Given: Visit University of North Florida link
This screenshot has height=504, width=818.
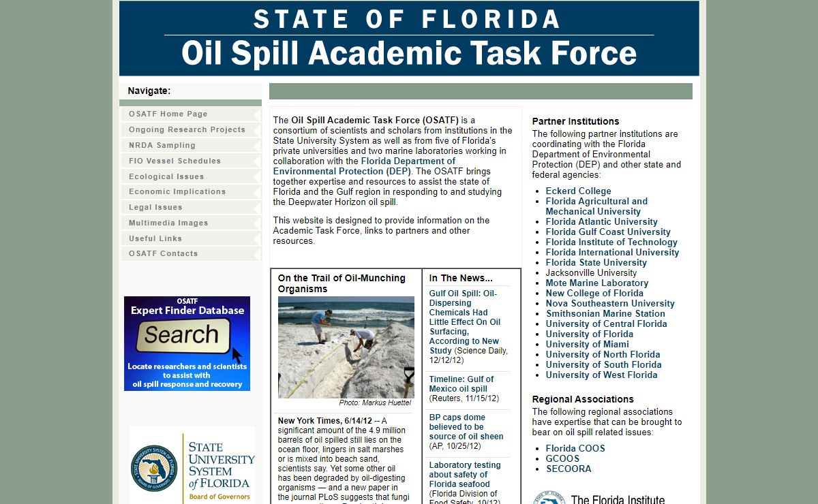Looking at the screenshot, I should [x=603, y=355].
